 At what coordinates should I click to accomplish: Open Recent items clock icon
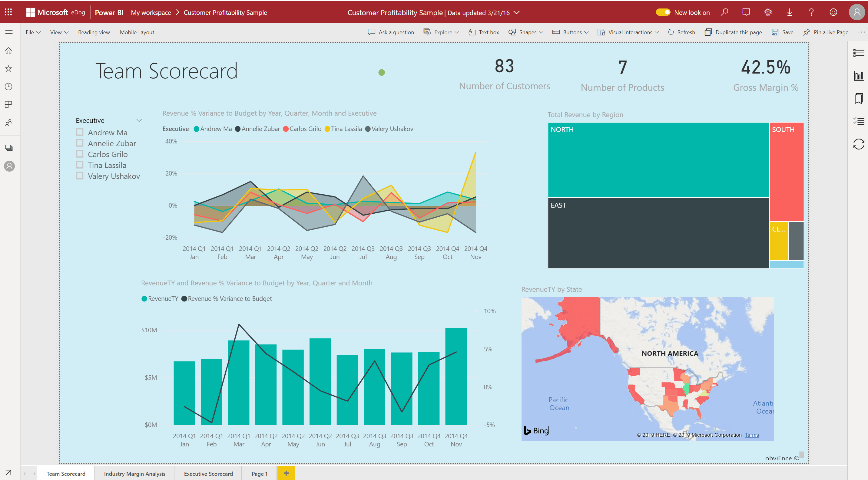(x=8, y=87)
